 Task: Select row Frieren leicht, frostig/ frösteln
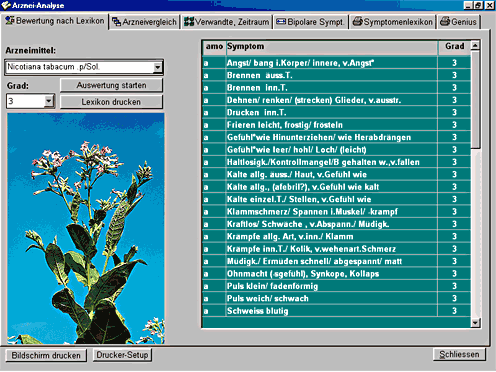(337, 125)
